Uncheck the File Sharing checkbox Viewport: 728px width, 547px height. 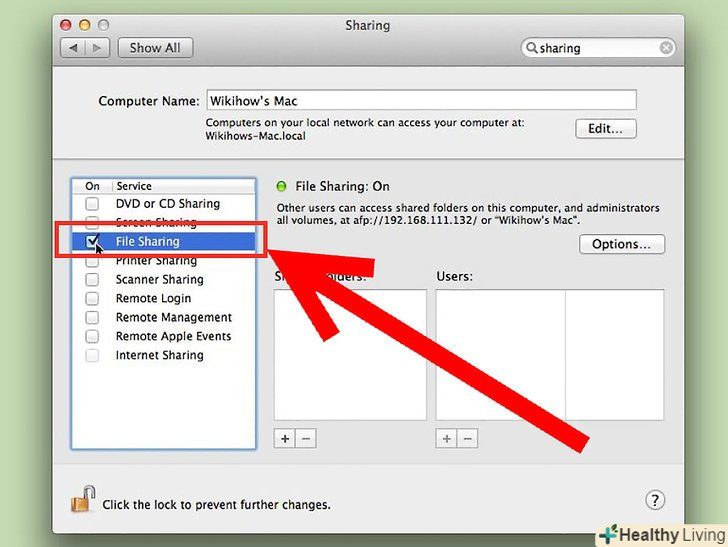[x=92, y=241]
